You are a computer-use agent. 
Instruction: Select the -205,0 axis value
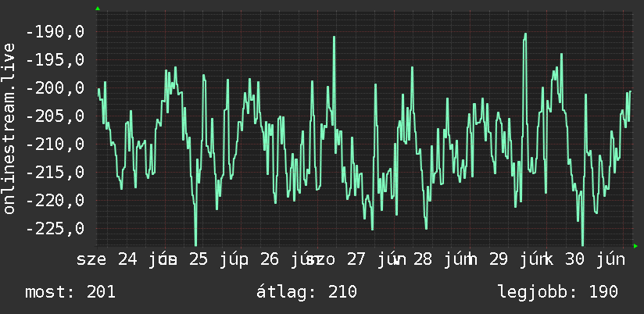[55, 116]
